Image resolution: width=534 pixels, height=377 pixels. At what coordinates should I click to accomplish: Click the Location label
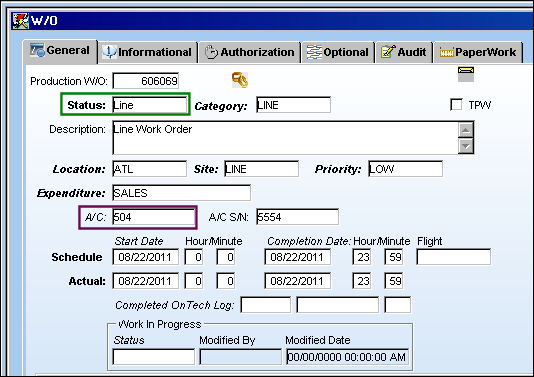coord(79,169)
